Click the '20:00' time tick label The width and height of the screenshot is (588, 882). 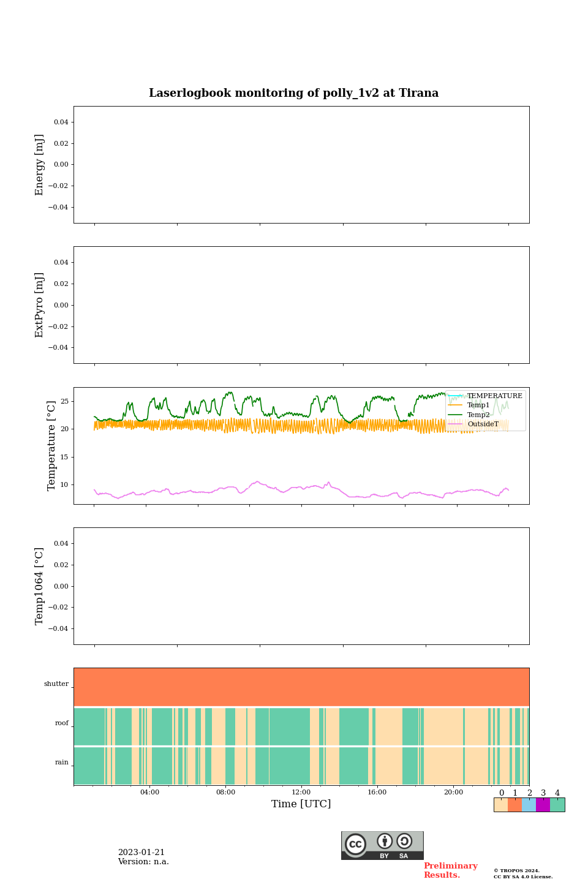point(453,793)
